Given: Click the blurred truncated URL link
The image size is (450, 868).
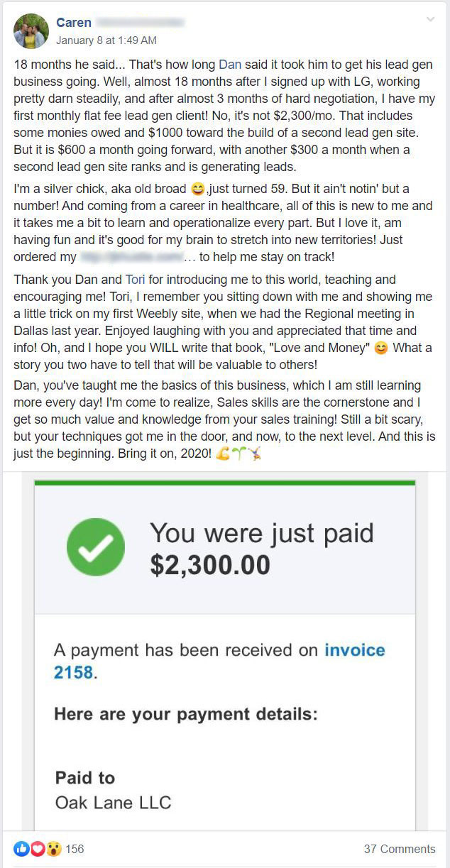Looking at the screenshot, I should point(135,257).
